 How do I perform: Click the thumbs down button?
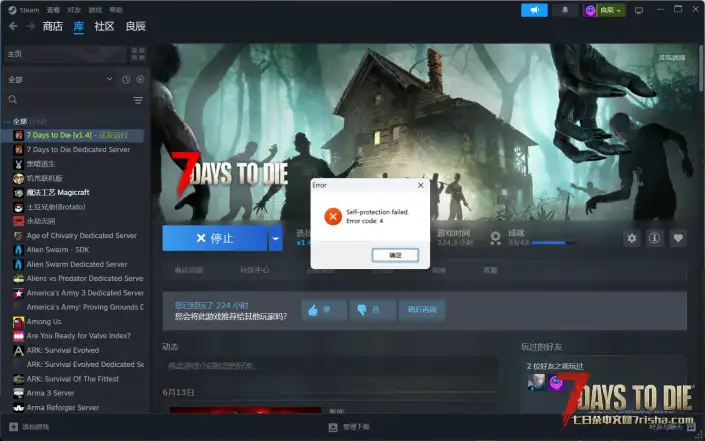pos(372,310)
